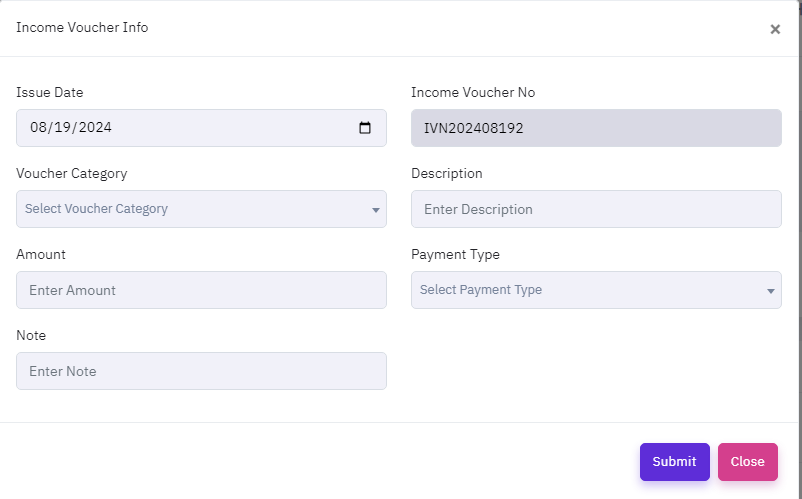Click the Payment Type label

pyautogui.click(x=455, y=254)
